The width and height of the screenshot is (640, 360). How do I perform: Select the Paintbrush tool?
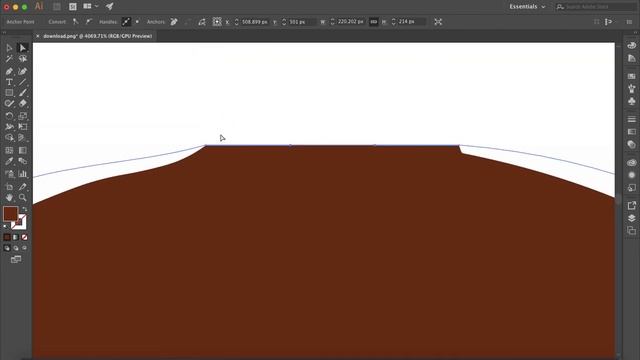pos(23,93)
